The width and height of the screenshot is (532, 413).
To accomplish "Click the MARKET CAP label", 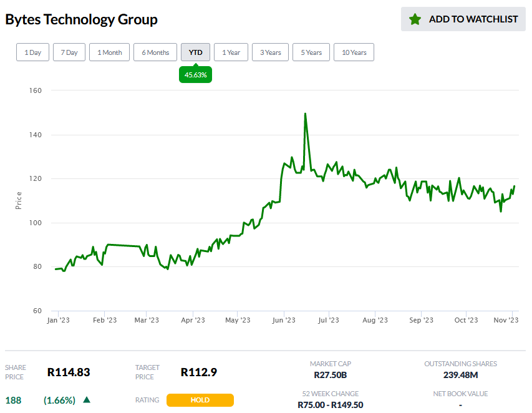I will [x=331, y=364].
